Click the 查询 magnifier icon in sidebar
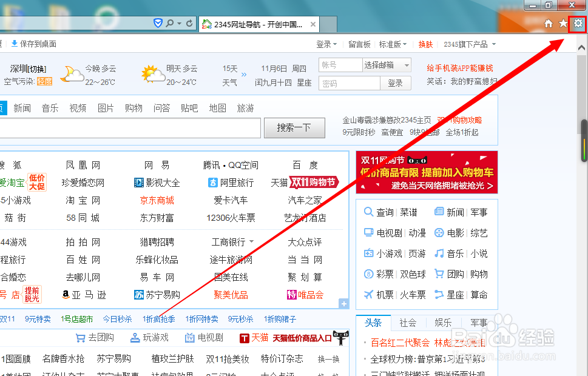The height and width of the screenshot is (376, 588). click(x=368, y=212)
